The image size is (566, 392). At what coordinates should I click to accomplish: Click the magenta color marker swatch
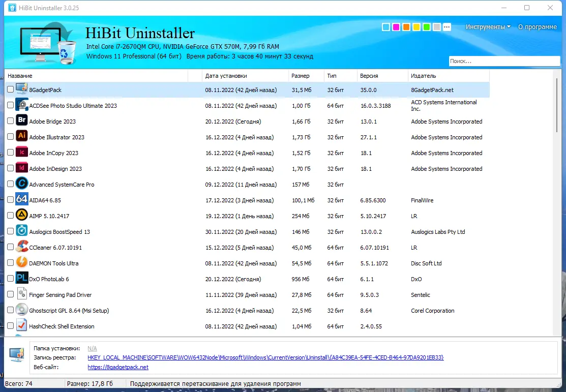tap(396, 27)
